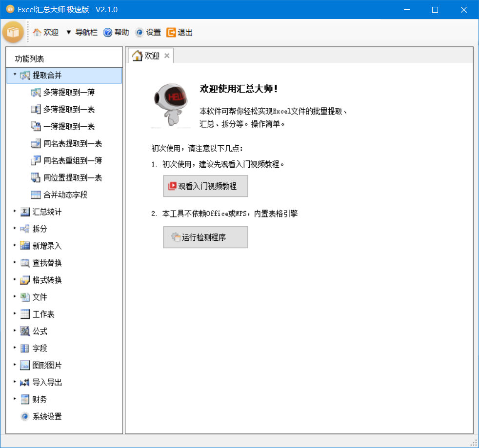This screenshot has width=479, height=448.
Task: Minimize the Excel汇总大师 window
Action: (x=407, y=9)
